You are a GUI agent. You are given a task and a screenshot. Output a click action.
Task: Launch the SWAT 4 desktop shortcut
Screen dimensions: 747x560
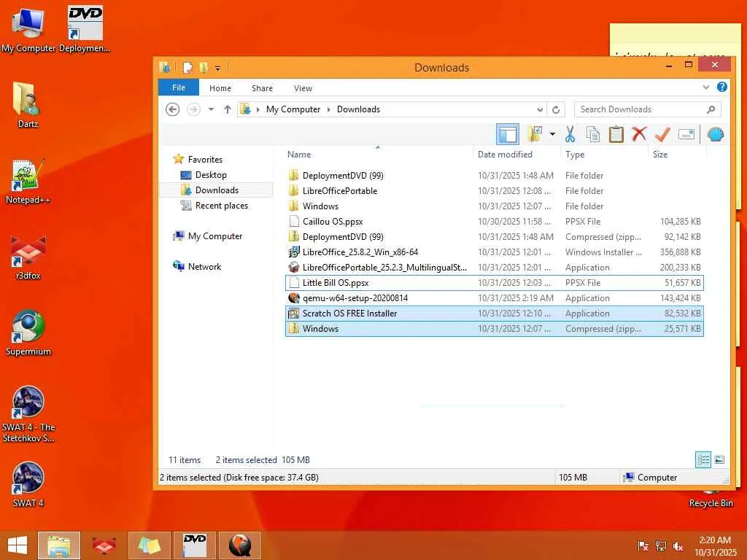click(28, 484)
